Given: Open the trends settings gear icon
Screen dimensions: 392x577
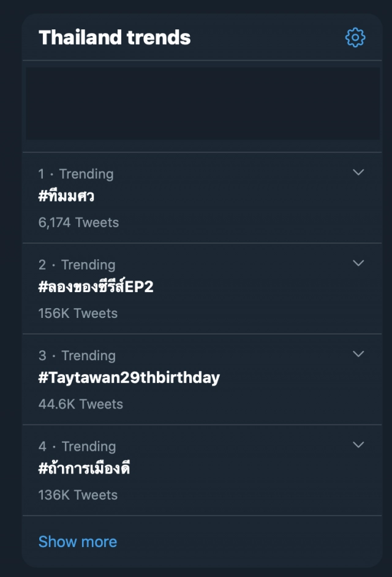Looking at the screenshot, I should [355, 37].
